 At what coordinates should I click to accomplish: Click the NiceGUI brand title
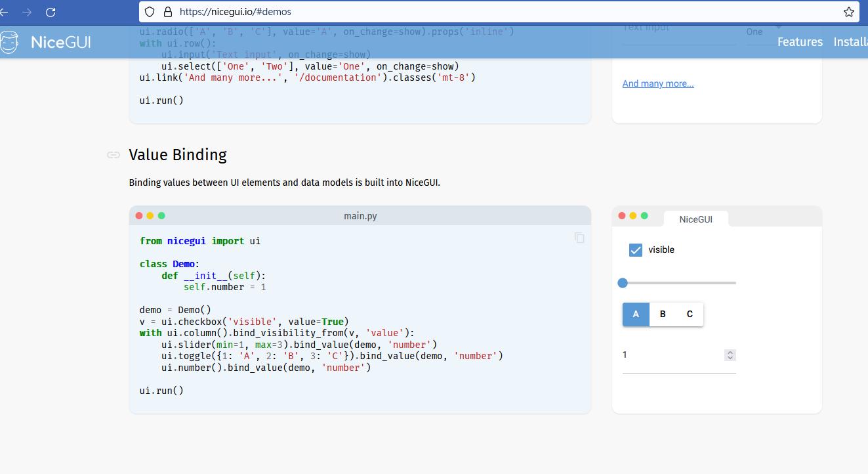61,43
